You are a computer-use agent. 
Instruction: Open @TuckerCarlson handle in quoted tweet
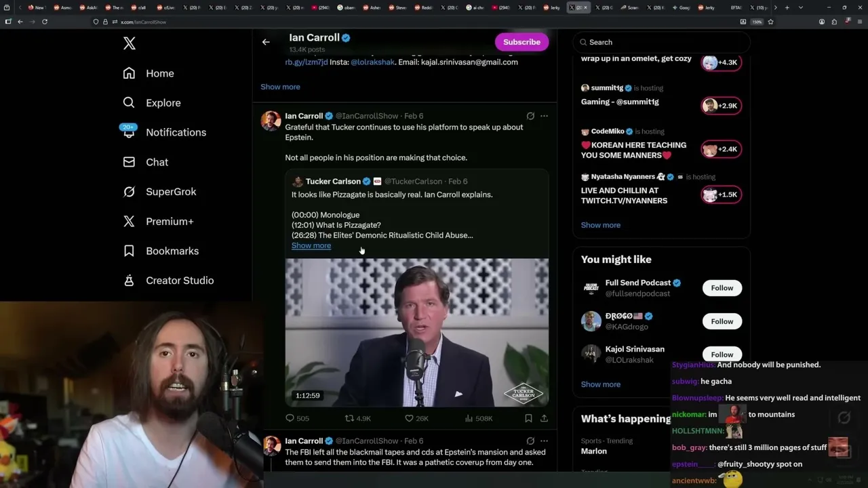(x=413, y=182)
